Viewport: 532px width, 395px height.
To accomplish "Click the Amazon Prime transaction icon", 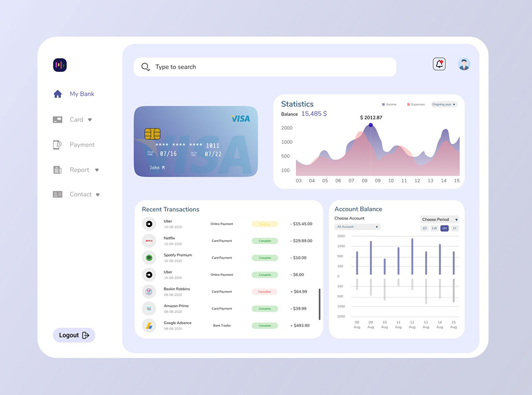I will (149, 308).
